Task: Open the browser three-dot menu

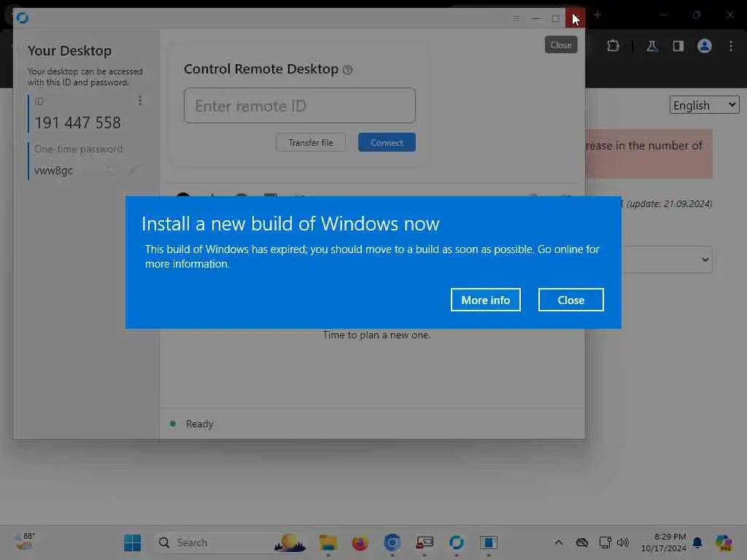Action: click(731, 46)
